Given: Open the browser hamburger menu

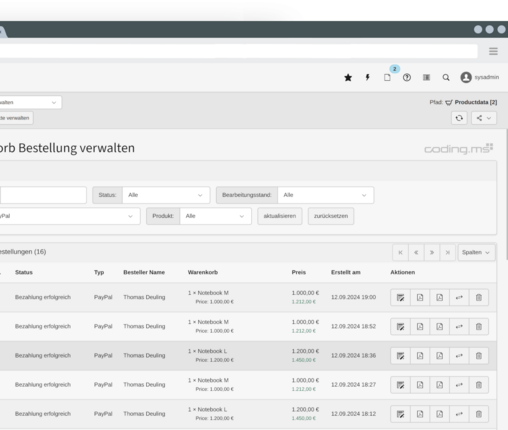Looking at the screenshot, I should pos(493,51).
